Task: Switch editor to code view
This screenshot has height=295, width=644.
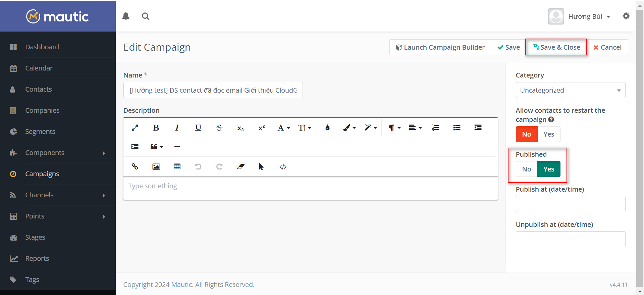Action: [x=283, y=166]
